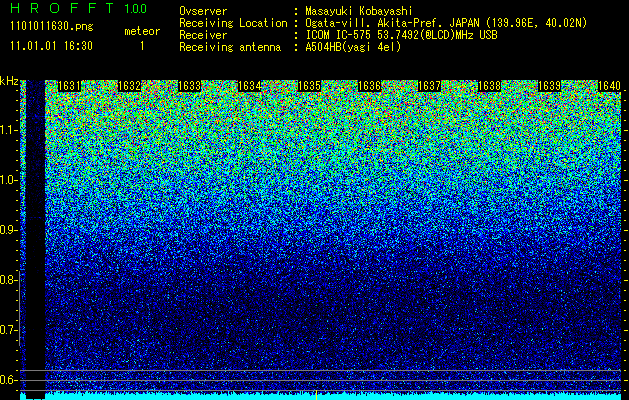Click the 1.1 frequency axis label
This screenshot has height=400, width=629.
(x=9, y=130)
